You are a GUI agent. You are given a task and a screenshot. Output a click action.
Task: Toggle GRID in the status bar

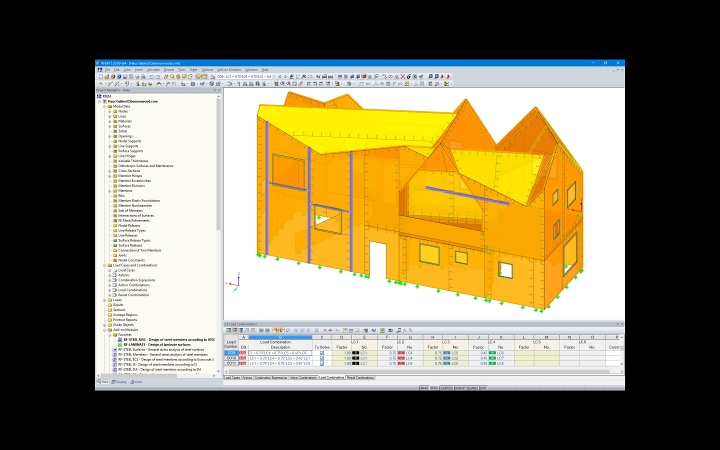pyautogui.click(x=434, y=388)
